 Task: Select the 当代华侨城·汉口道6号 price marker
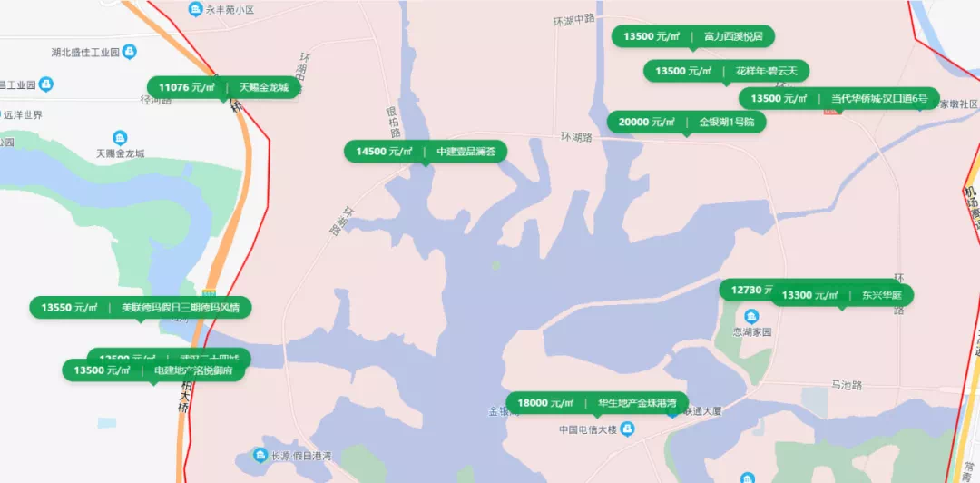[x=839, y=99]
